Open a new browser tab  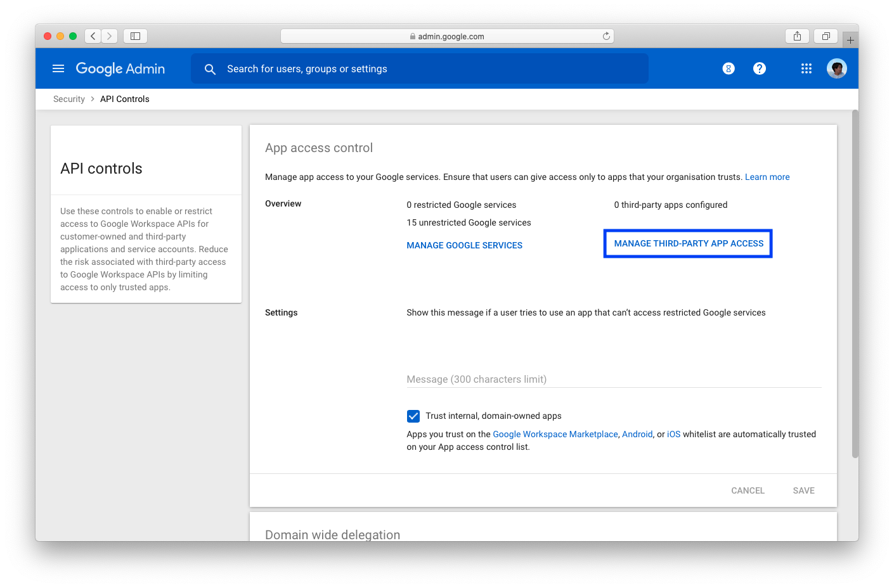tap(850, 39)
